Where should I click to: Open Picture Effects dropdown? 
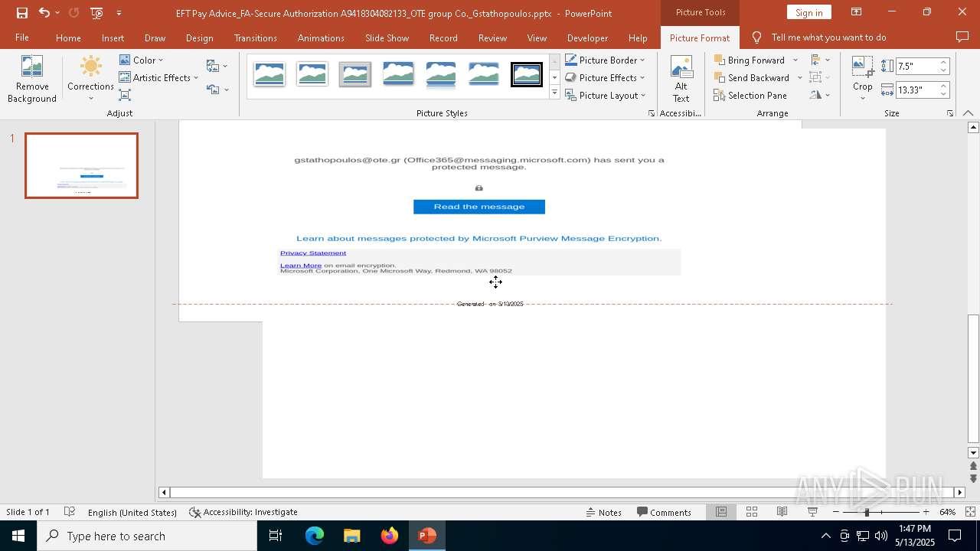click(605, 77)
